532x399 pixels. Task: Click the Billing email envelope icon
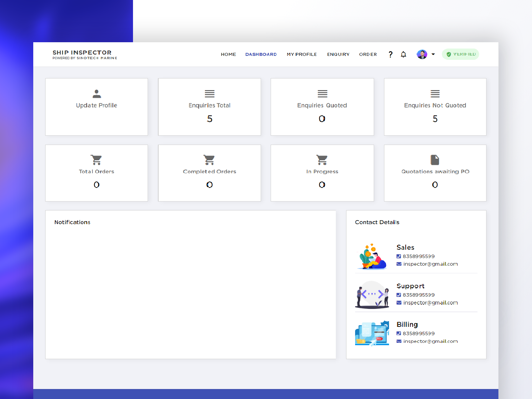click(x=399, y=341)
